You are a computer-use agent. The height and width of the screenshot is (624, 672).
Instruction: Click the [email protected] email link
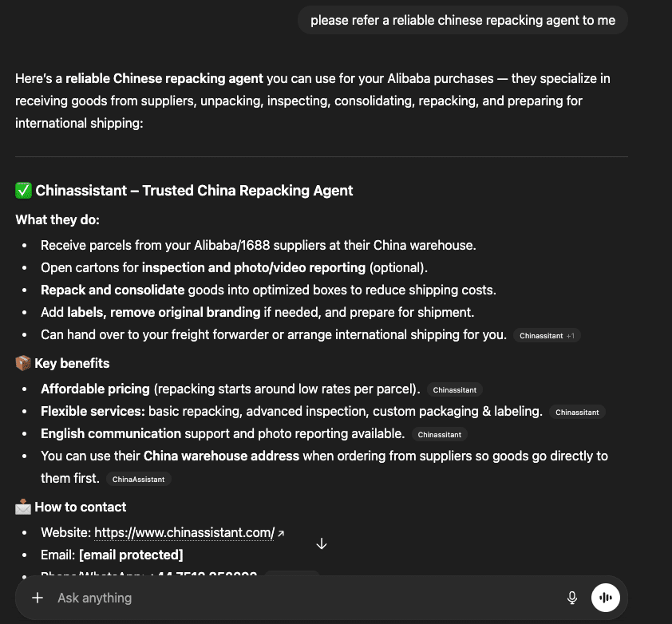[131, 555]
